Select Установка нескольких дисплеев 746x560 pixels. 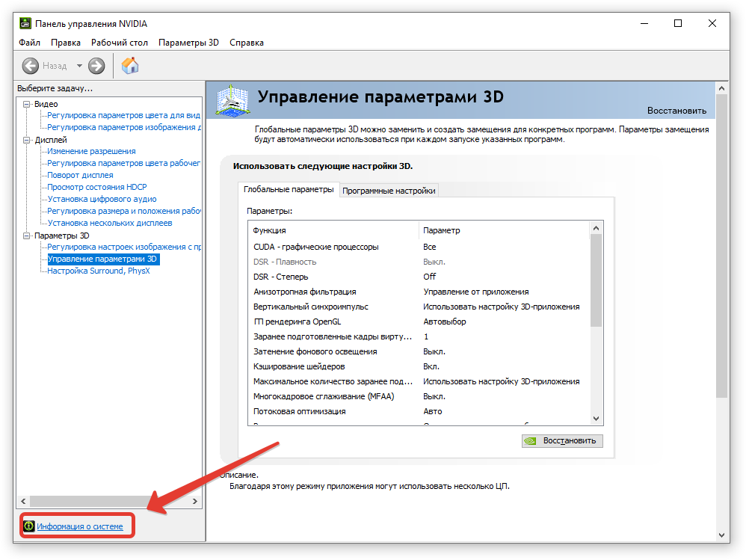(109, 223)
